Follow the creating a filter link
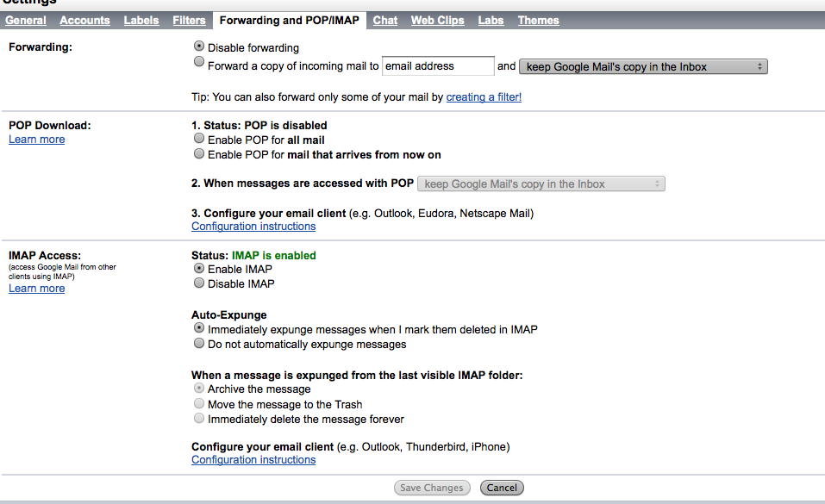This screenshot has width=825, height=504. pyautogui.click(x=484, y=96)
